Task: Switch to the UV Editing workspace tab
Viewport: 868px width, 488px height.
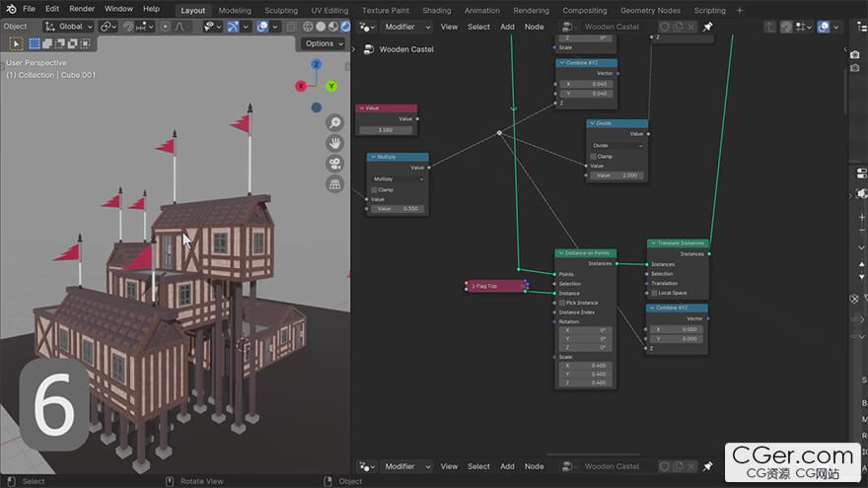Action: 329,11
